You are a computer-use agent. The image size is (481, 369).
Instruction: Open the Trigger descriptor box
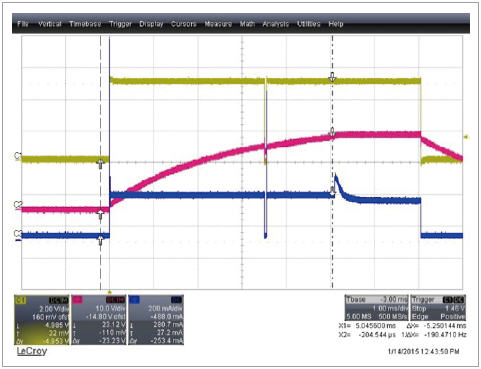tap(438, 308)
